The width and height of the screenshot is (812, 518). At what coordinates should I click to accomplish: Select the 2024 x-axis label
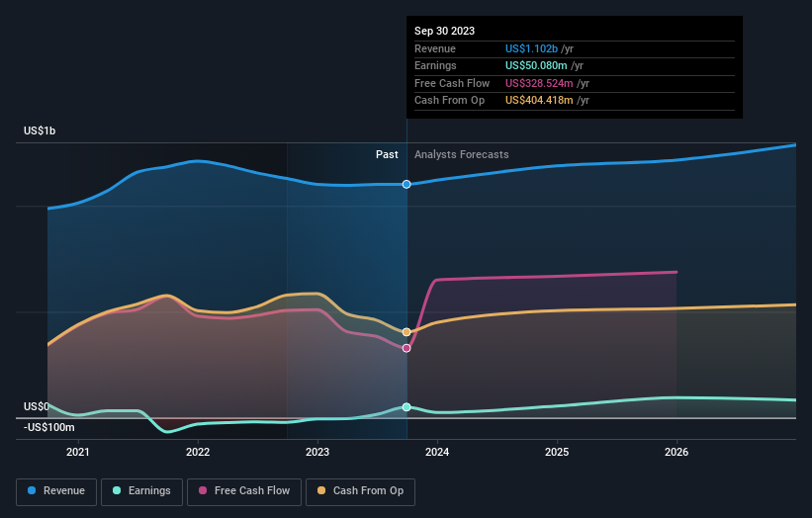tap(437, 453)
